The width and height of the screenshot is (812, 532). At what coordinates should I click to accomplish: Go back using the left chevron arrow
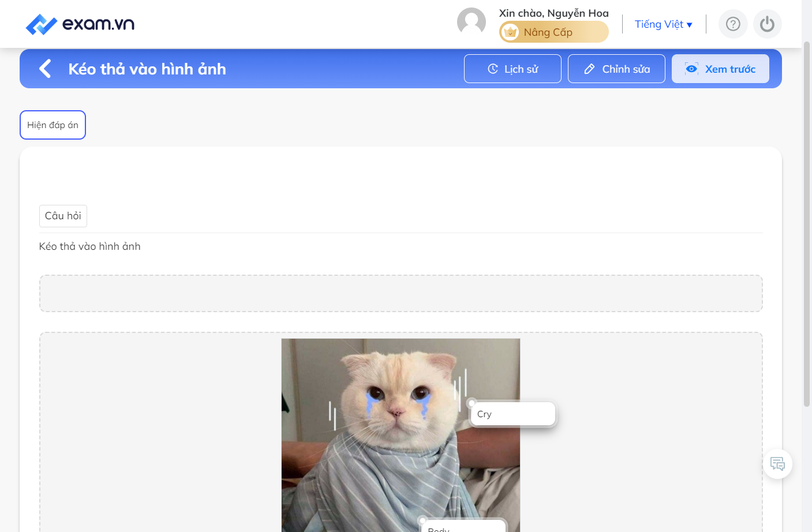click(45, 69)
